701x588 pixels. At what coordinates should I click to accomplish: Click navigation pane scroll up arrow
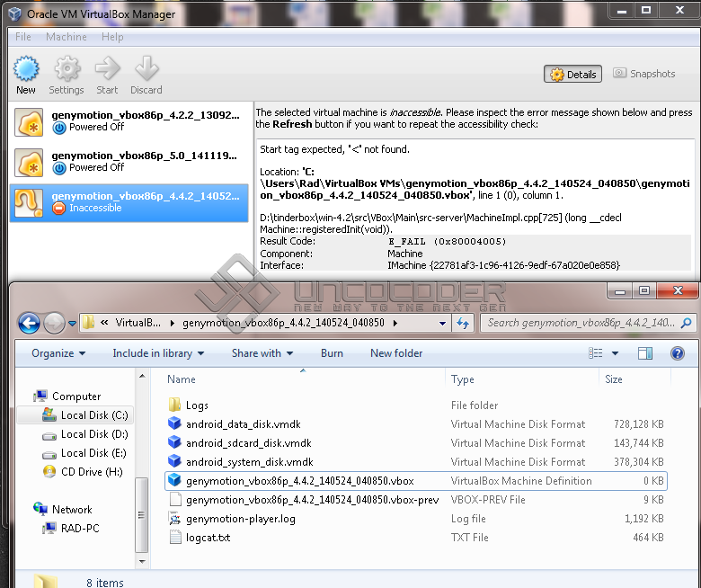click(x=142, y=376)
